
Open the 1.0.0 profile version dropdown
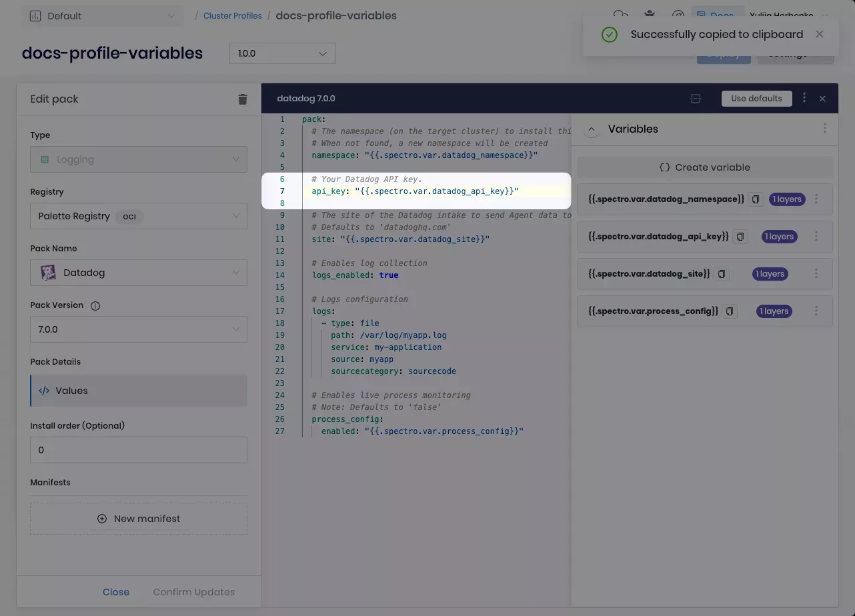(x=283, y=53)
